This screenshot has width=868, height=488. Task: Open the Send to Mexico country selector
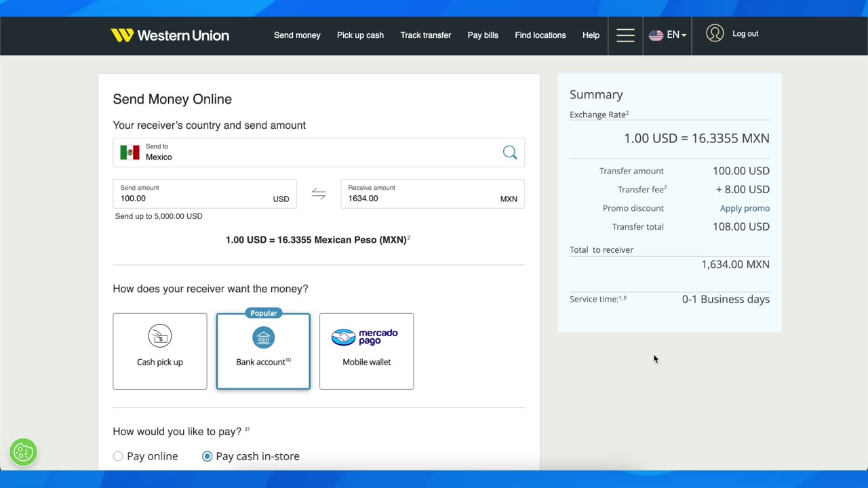[x=319, y=152]
